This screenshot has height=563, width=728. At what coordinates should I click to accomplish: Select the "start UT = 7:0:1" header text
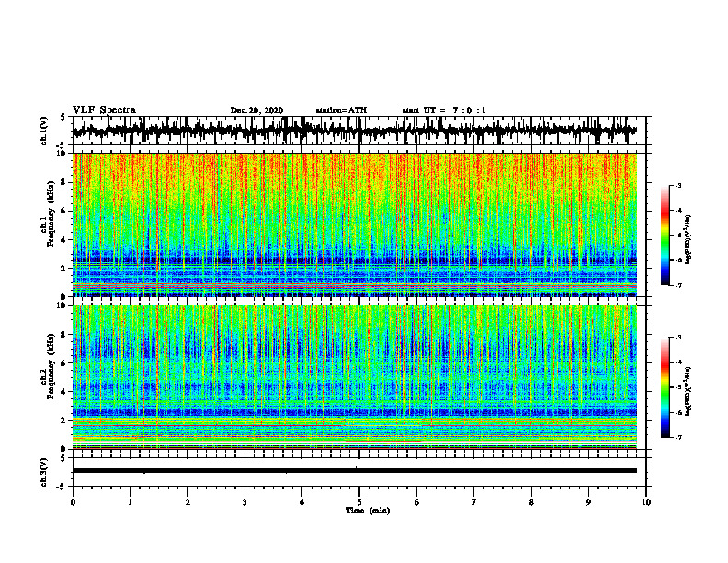(x=444, y=110)
